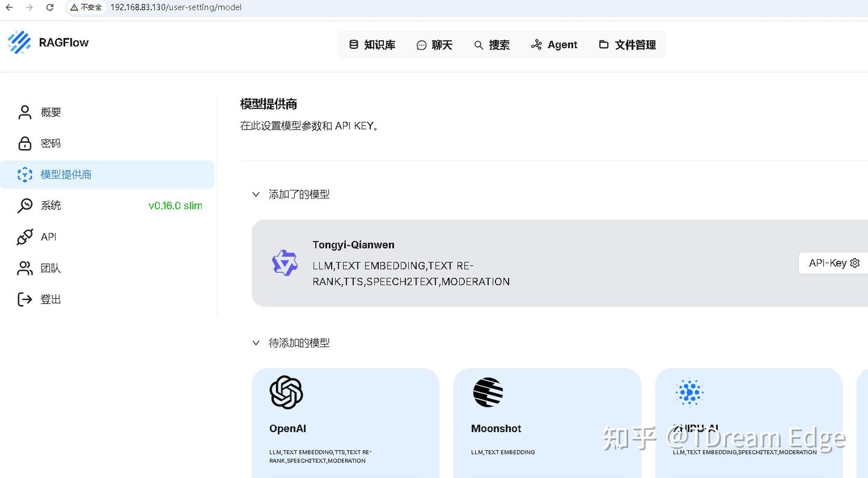This screenshot has height=478, width=868.
Task: Click the RAGFlow logo
Action: (48, 42)
